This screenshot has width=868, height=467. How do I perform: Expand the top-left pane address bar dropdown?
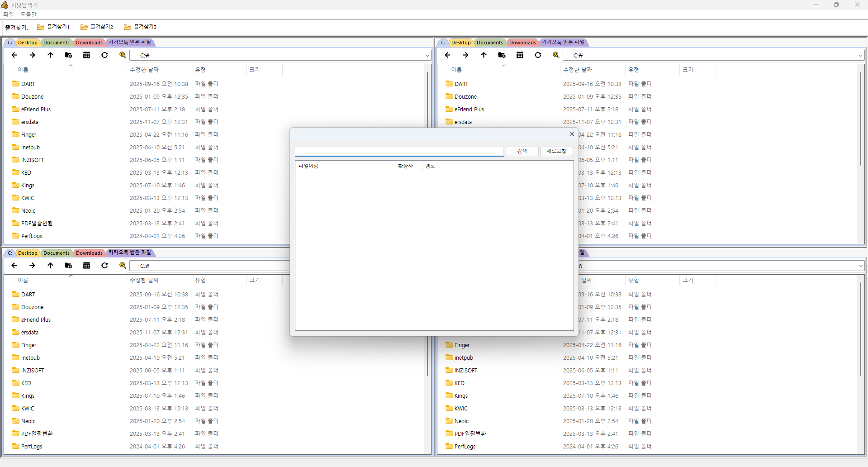[427, 56]
